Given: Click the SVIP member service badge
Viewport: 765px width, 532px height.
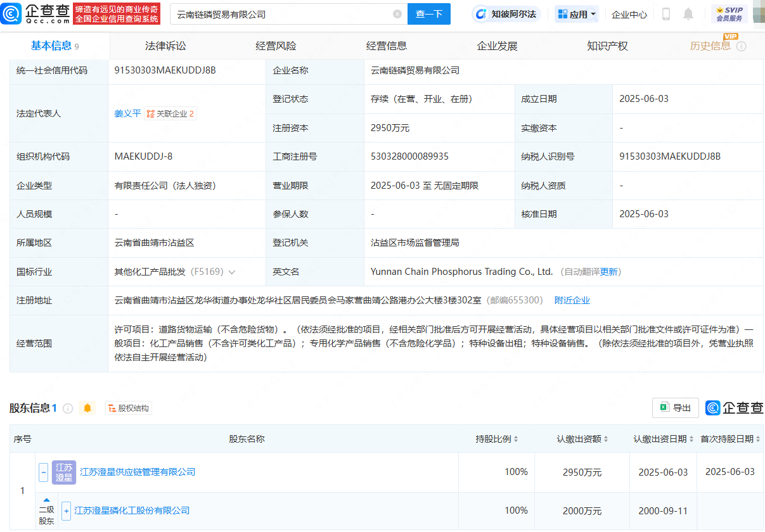Looking at the screenshot, I should tap(730, 14).
